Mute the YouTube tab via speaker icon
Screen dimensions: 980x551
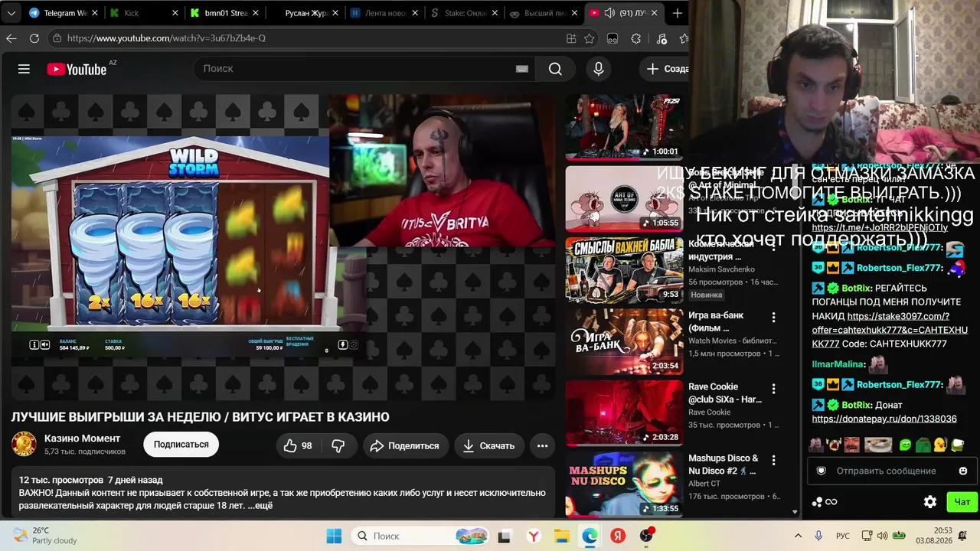click(x=609, y=13)
